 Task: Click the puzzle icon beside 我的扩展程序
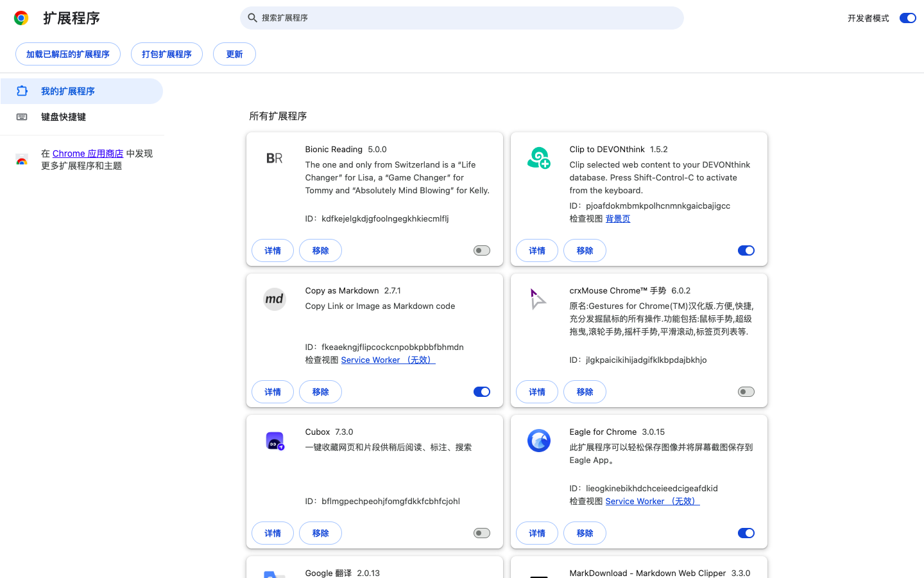coord(22,91)
